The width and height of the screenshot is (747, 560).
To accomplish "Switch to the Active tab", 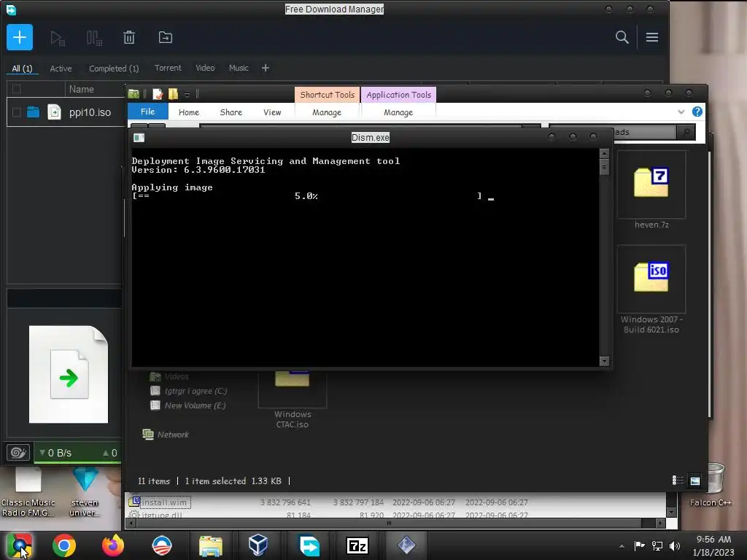I will coord(61,69).
